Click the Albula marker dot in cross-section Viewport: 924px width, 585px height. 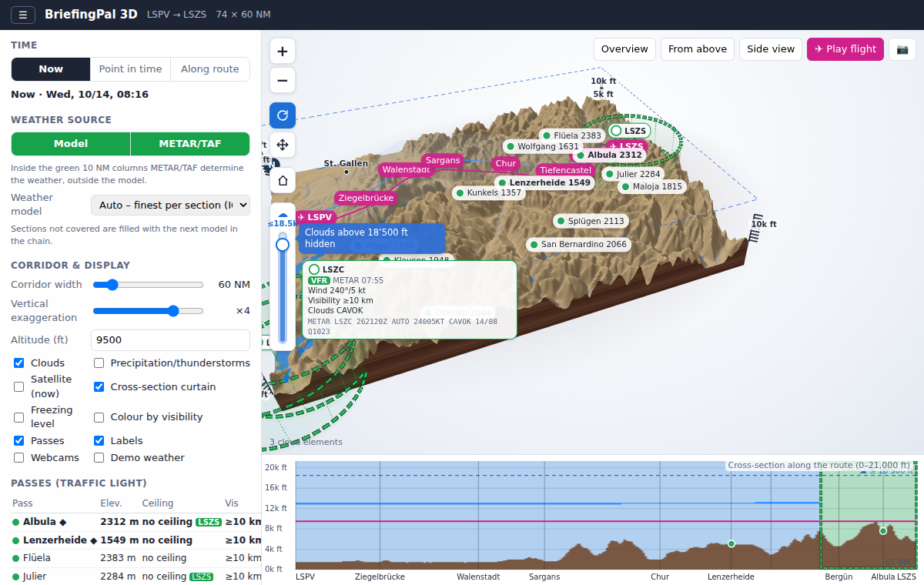[883, 530]
